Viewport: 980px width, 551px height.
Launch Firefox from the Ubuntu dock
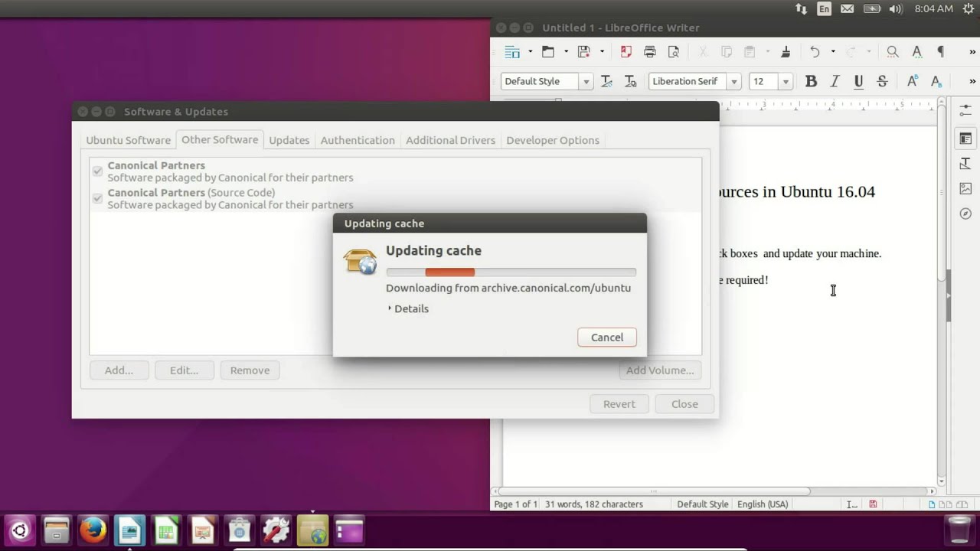93,530
